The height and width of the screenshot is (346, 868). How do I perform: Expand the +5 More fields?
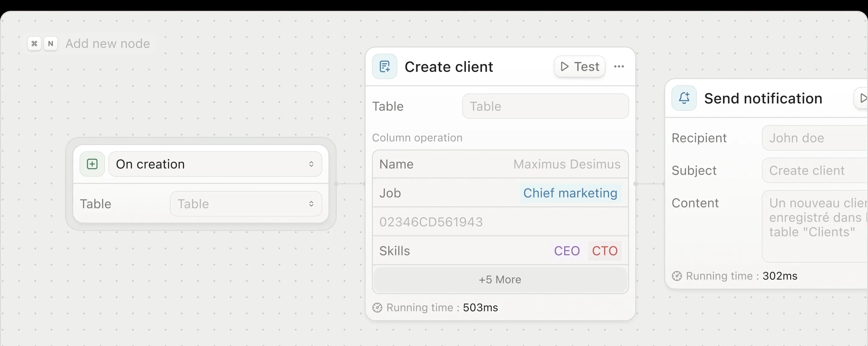[x=500, y=279]
